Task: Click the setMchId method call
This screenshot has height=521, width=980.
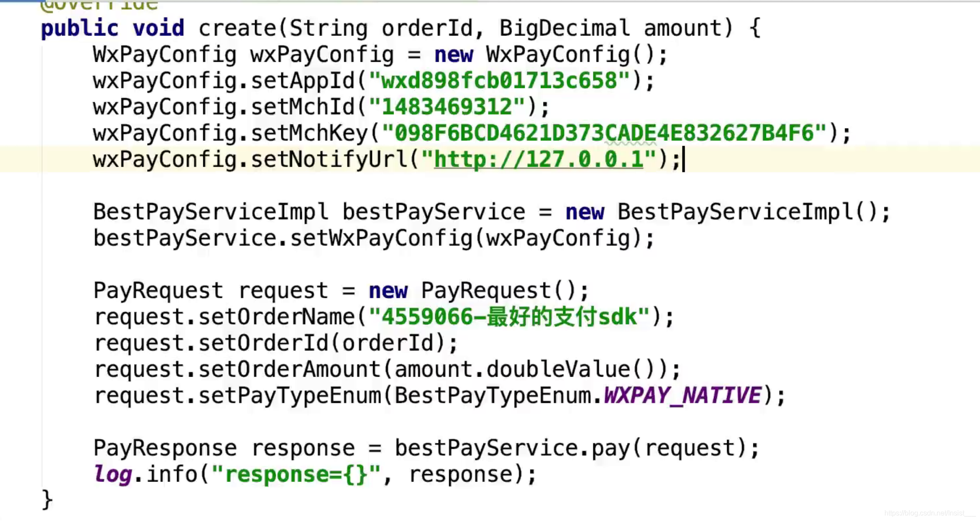Action: click(x=303, y=107)
